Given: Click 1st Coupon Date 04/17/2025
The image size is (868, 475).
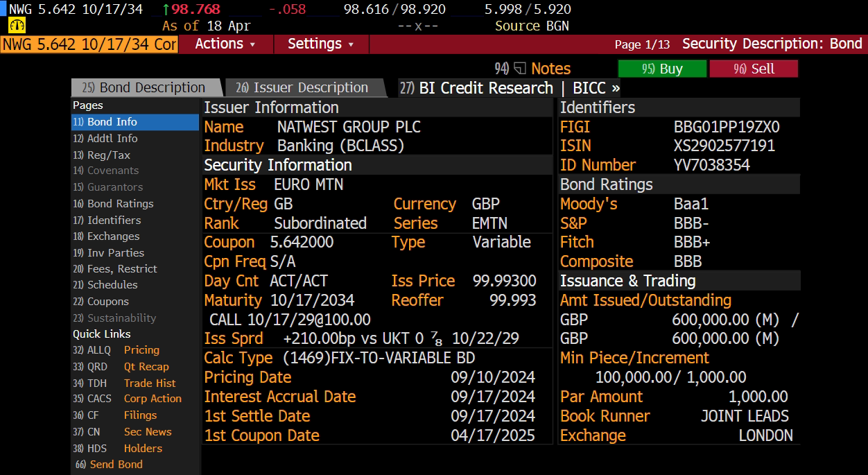Looking at the screenshot, I should (493, 435).
